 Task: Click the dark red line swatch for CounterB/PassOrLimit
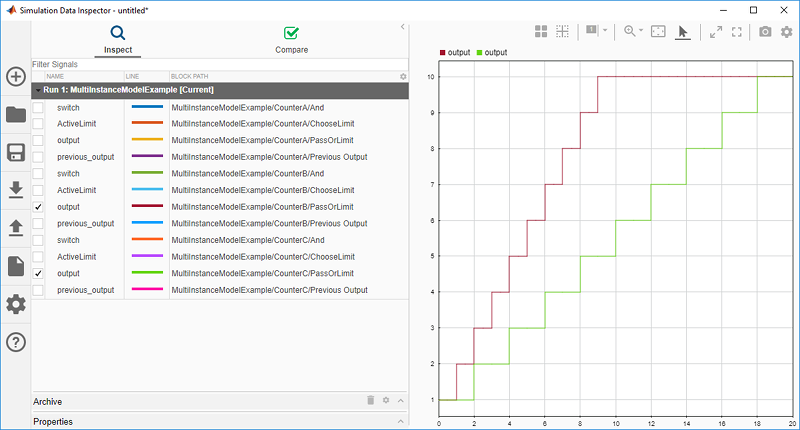point(147,206)
